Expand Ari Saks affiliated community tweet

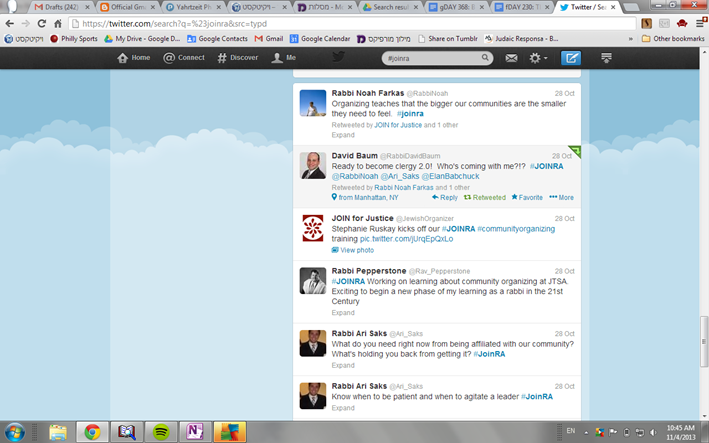point(343,365)
